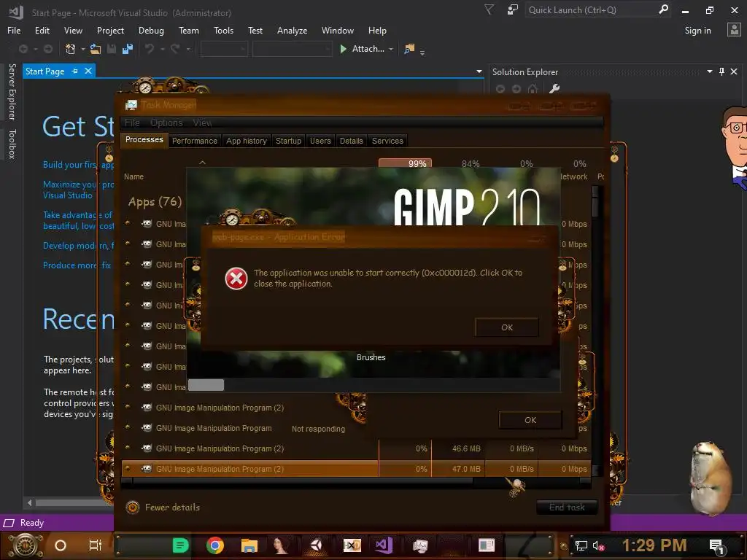Click the Undo toolbar icon
This screenshot has height=560, width=747.
click(150, 49)
